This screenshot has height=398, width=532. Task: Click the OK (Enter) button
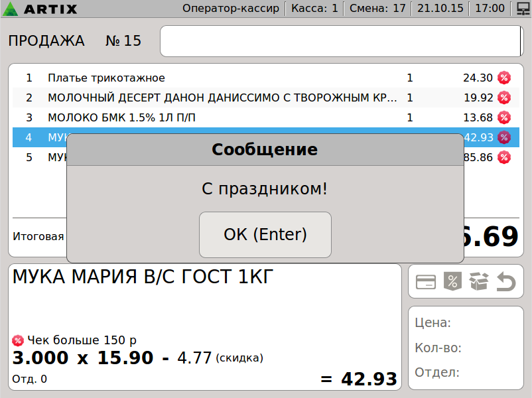(x=265, y=234)
